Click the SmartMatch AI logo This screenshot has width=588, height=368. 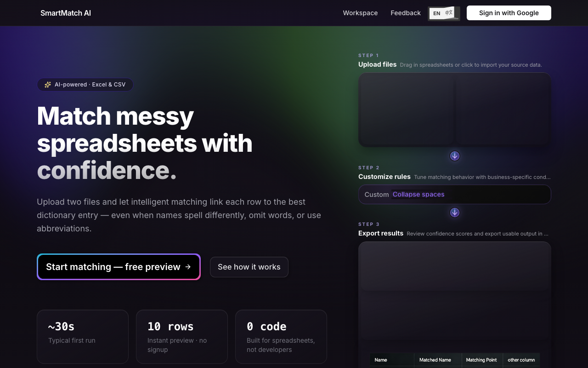(66, 13)
